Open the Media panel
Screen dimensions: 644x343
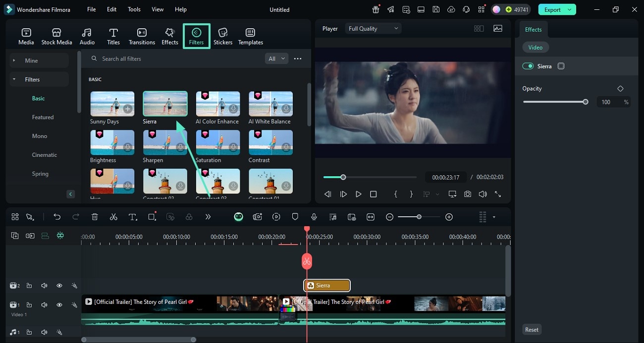click(26, 37)
